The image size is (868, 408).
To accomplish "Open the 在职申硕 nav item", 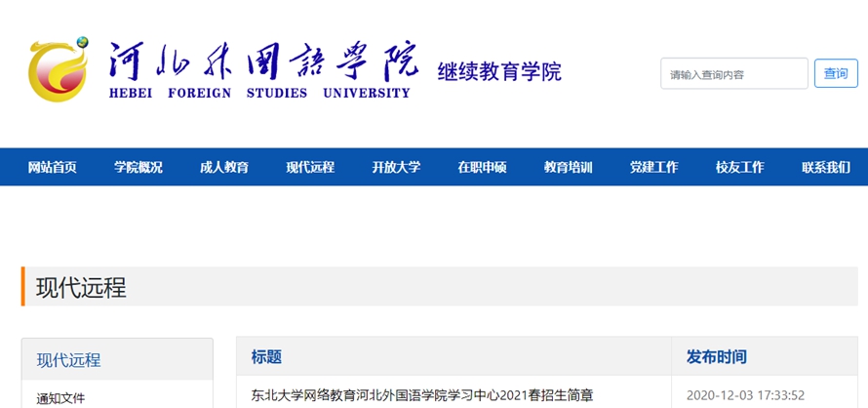I will tap(482, 167).
